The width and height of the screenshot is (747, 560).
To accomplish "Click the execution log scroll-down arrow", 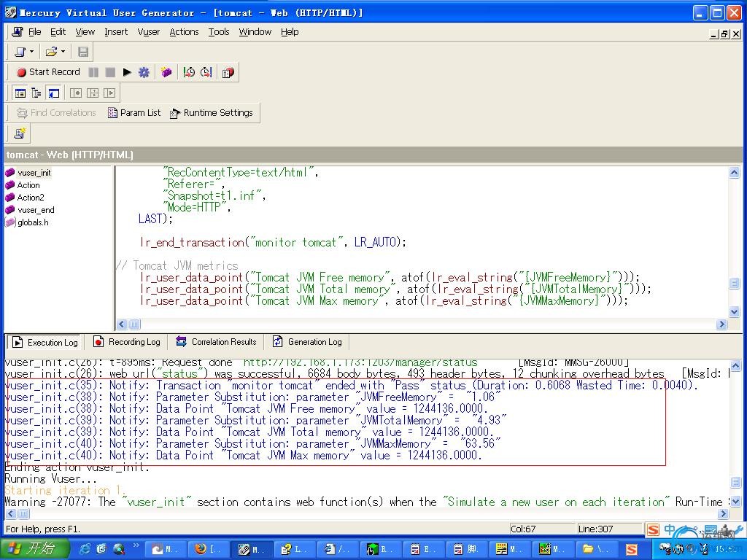I will [x=735, y=502].
